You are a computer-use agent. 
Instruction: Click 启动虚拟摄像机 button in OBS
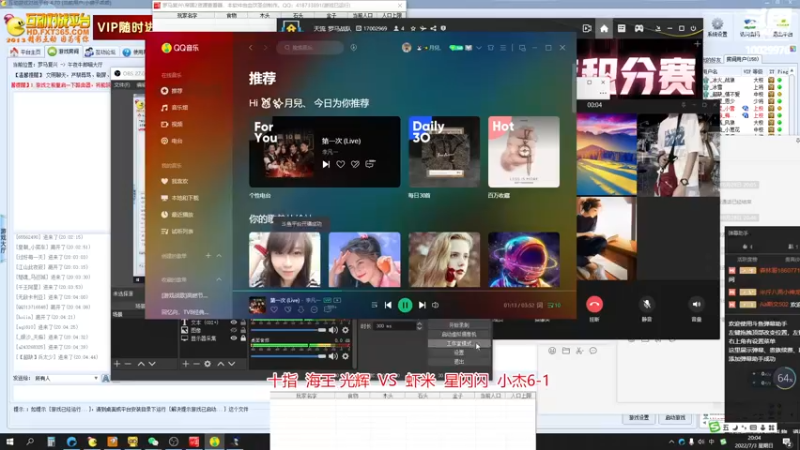(x=459, y=334)
